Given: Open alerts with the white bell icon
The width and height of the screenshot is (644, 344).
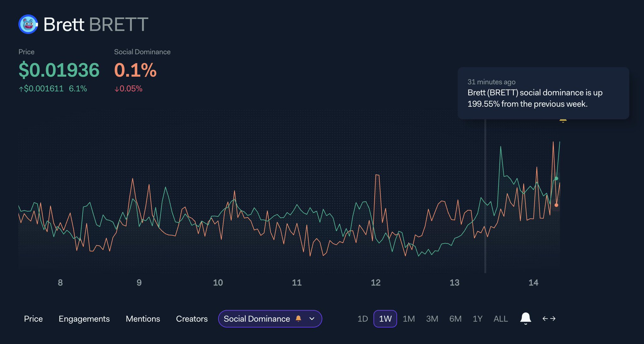Looking at the screenshot, I should (x=525, y=319).
